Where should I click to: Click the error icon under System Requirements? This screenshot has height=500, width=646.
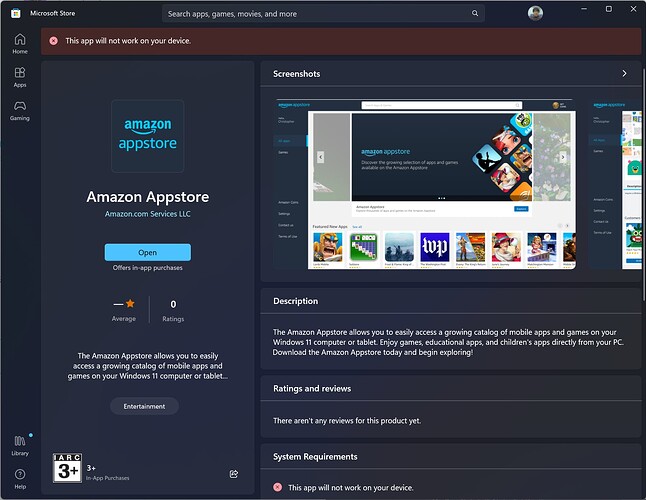pyautogui.click(x=278, y=487)
